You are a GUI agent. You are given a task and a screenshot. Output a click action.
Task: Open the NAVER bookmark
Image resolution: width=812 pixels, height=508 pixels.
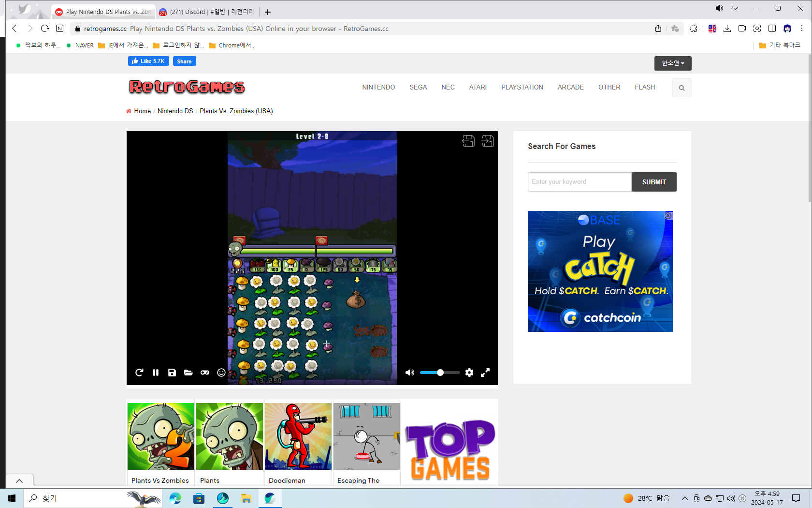pos(80,45)
